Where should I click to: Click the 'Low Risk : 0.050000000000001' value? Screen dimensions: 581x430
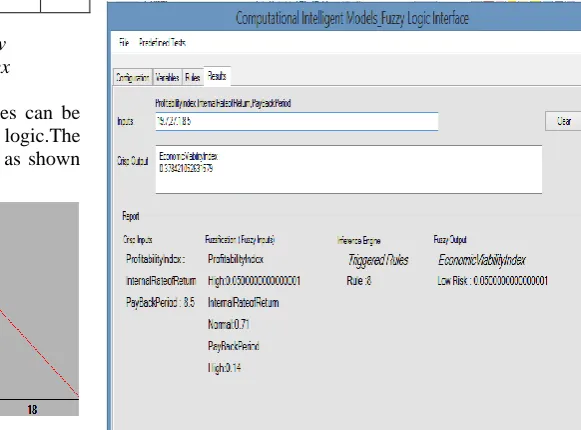tap(492, 281)
